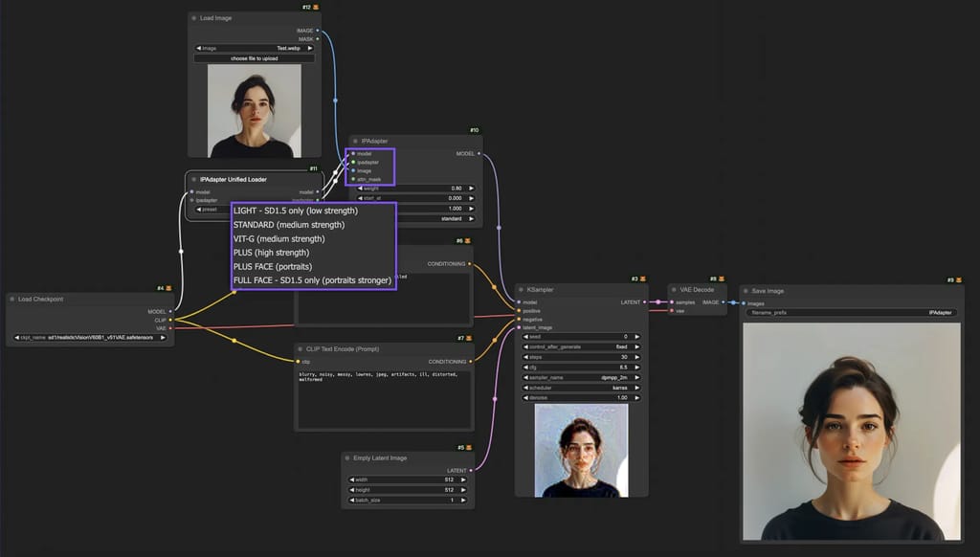Open the preset combo in IPAdapter Unified Loader

212,210
